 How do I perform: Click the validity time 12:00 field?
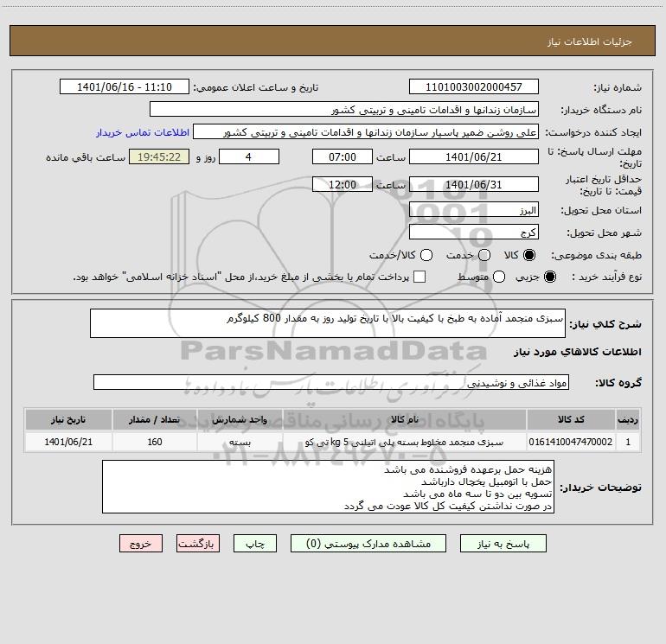click(x=343, y=184)
